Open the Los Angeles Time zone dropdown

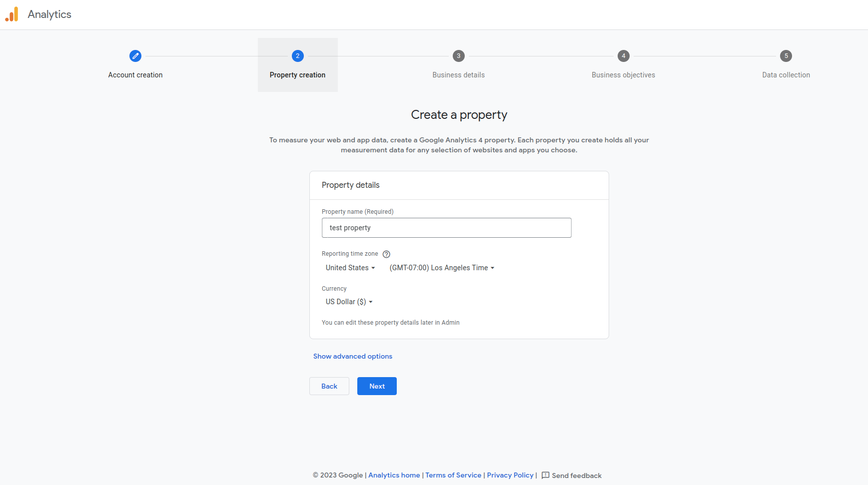tap(442, 268)
